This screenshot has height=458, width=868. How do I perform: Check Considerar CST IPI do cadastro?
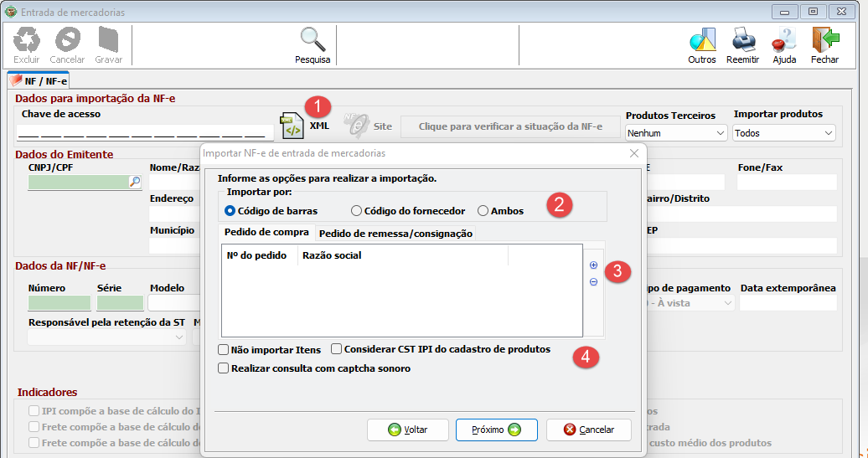(x=337, y=349)
